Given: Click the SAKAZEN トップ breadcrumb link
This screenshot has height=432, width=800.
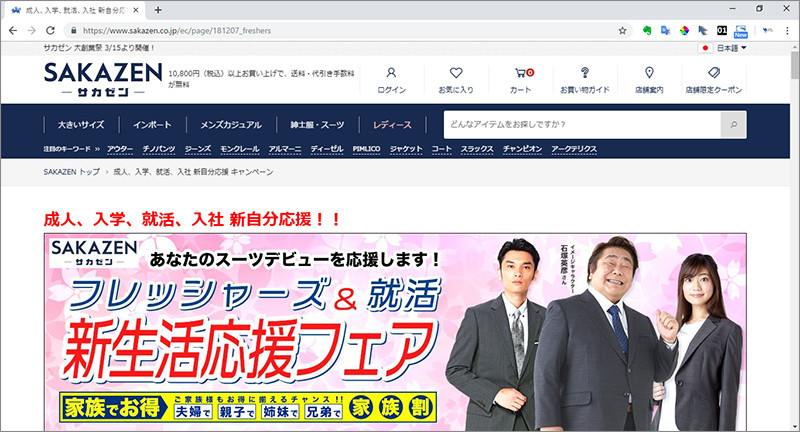Looking at the screenshot, I should [x=71, y=172].
